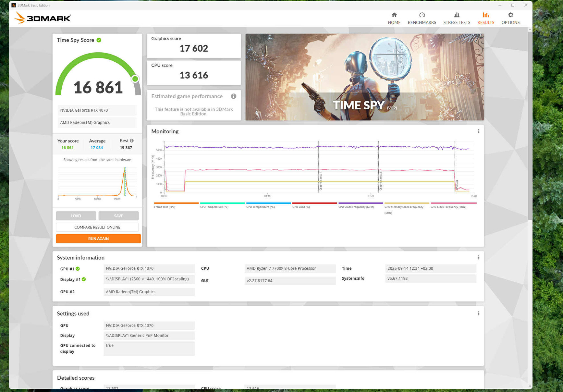Click the Detailed scores heading
The height and width of the screenshot is (392, 563).
76,378
